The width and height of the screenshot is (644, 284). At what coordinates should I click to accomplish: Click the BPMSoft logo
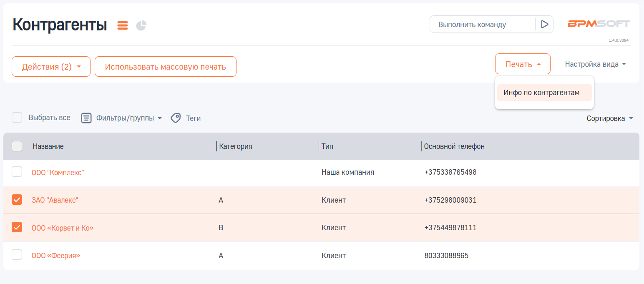[599, 24]
